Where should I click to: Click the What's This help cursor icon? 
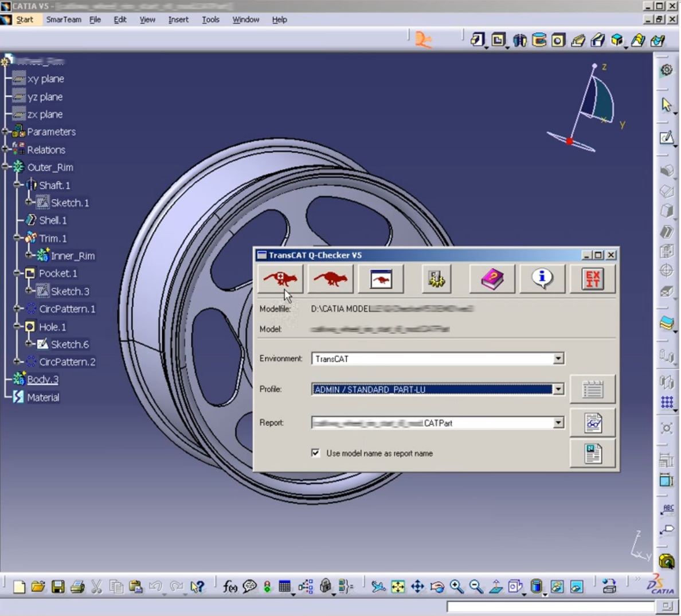[x=197, y=587]
